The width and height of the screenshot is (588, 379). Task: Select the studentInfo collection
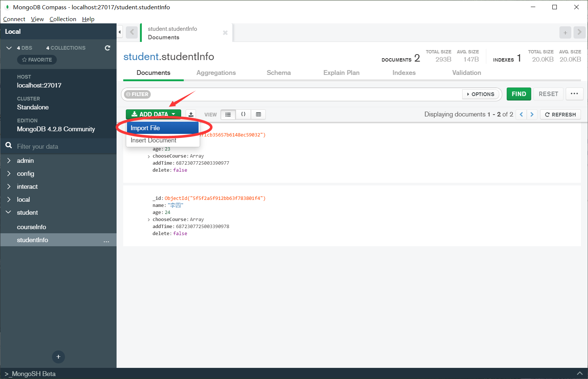[x=33, y=240]
